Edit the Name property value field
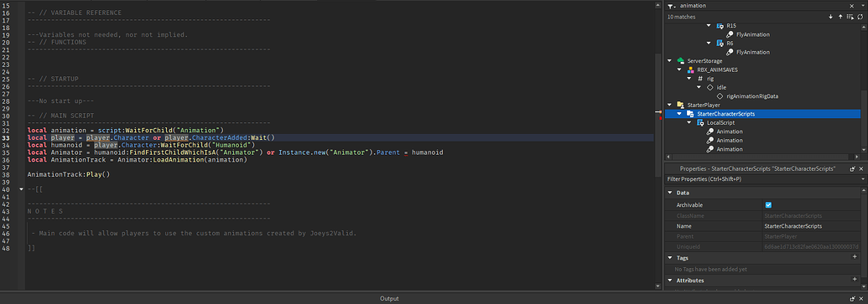Image resolution: width=868 pixels, height=304 pixels. click(810, 226)
